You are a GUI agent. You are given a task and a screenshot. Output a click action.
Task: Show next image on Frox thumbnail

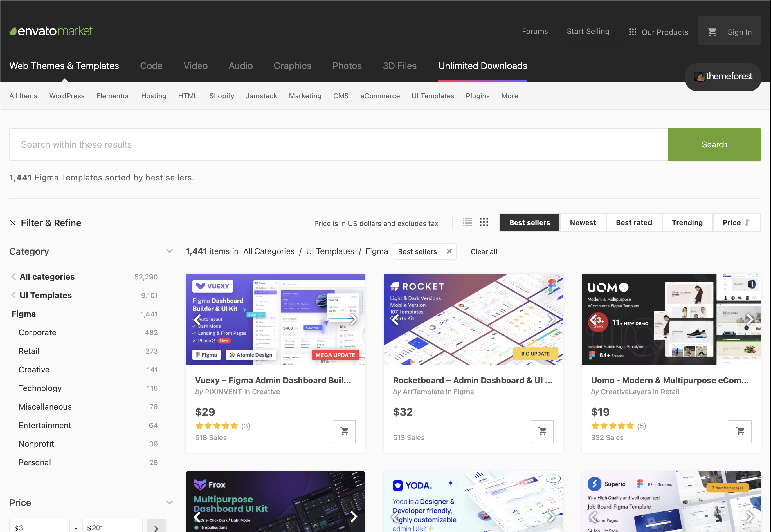coord(354,517)
